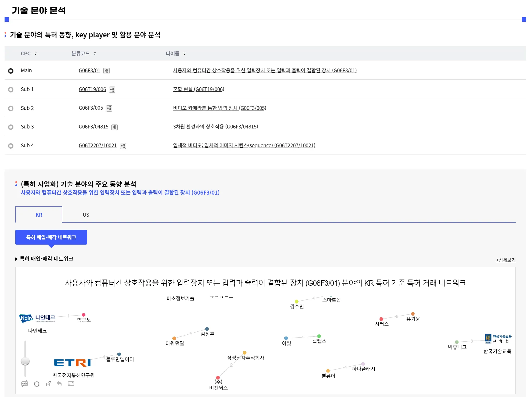Click the refresh network graph icon

click(x=37, y=384)
